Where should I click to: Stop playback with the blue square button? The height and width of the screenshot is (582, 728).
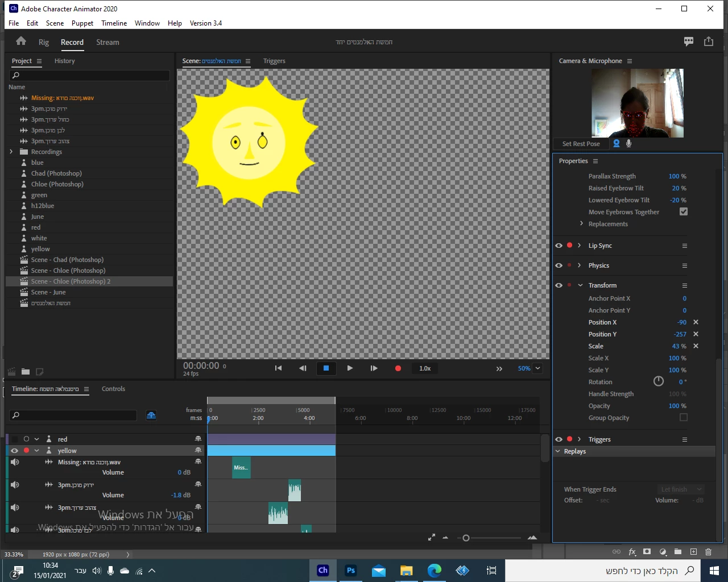point(326,368)
